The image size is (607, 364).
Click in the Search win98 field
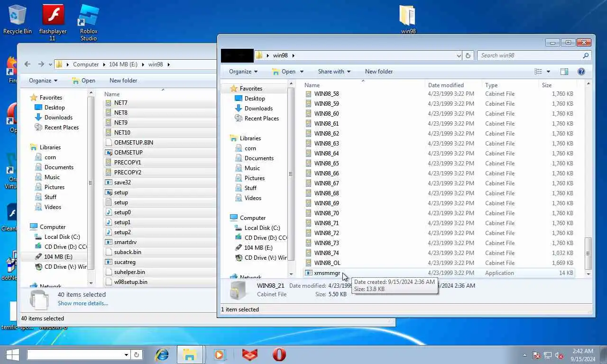529,55
